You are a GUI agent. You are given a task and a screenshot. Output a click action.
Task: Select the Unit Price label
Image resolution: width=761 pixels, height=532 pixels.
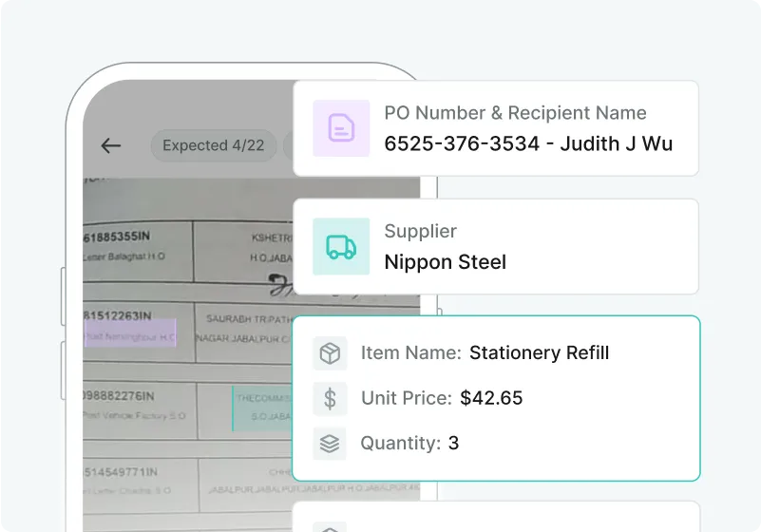(407, 398)
